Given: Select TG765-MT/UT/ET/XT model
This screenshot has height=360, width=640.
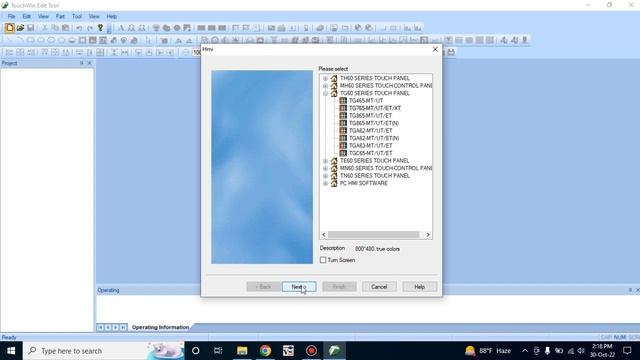Looking at the screenshot, I should pyautogui.click(x=375, y=108).
